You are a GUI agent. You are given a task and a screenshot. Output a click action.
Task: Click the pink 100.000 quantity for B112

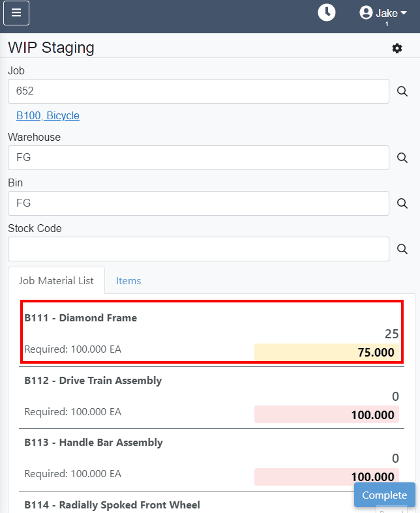326,415
